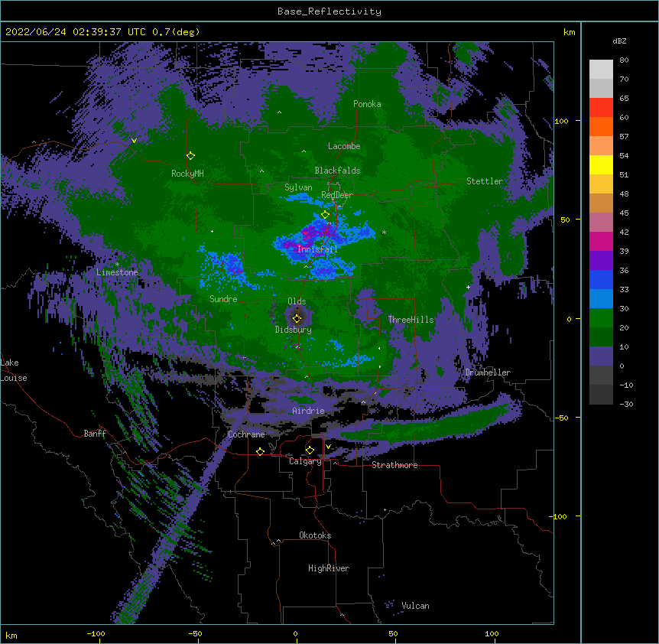659x644 pixels.
Task: Click the asterisk marker east of Innisfail
Action: (x=384, y=233)
